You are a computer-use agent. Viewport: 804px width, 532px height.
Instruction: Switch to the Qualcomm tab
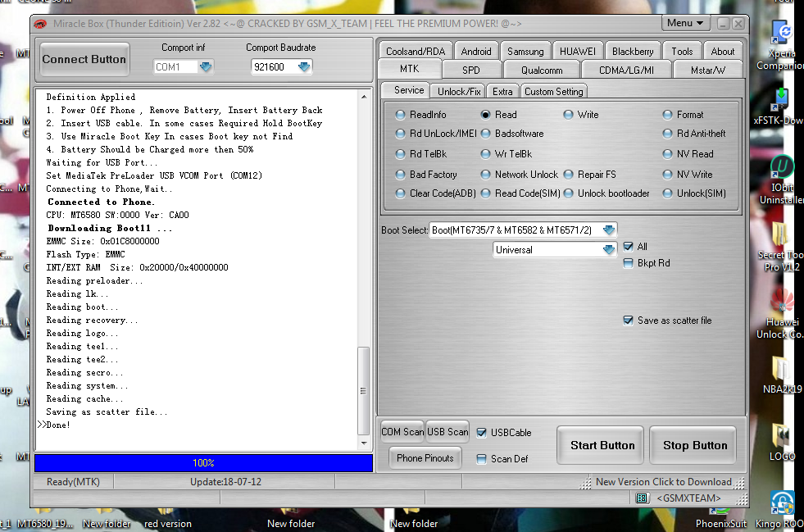click(542, 70)
